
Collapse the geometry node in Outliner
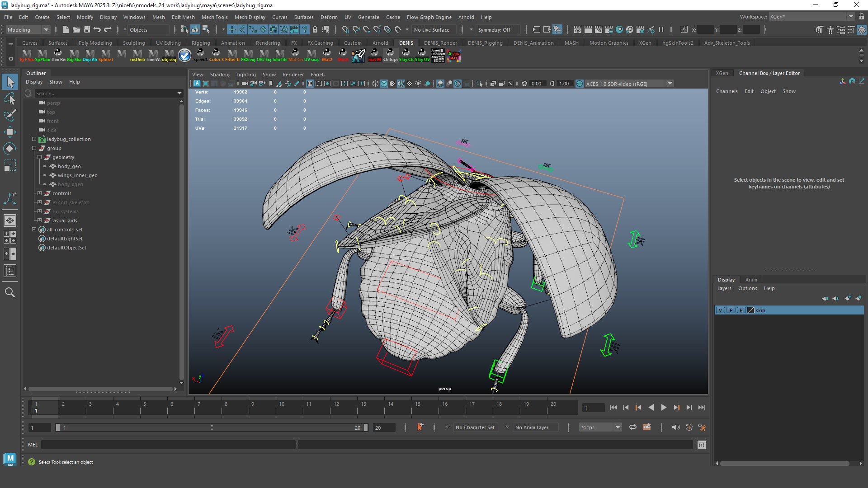(x=39, y=157)
